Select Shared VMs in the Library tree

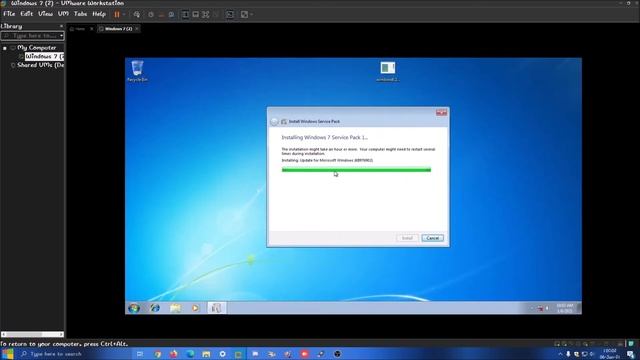(40, 65)
